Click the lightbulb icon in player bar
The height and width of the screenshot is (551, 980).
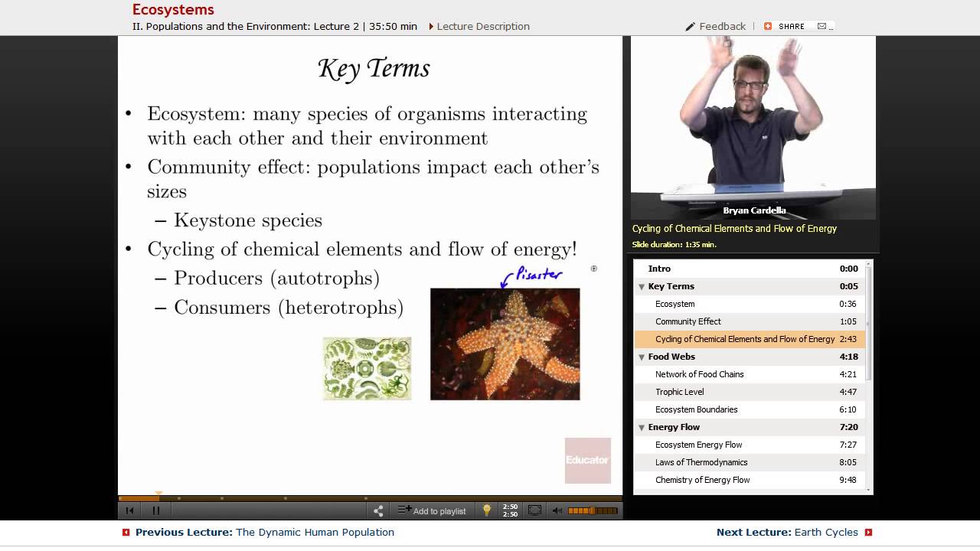pos(486,510)
